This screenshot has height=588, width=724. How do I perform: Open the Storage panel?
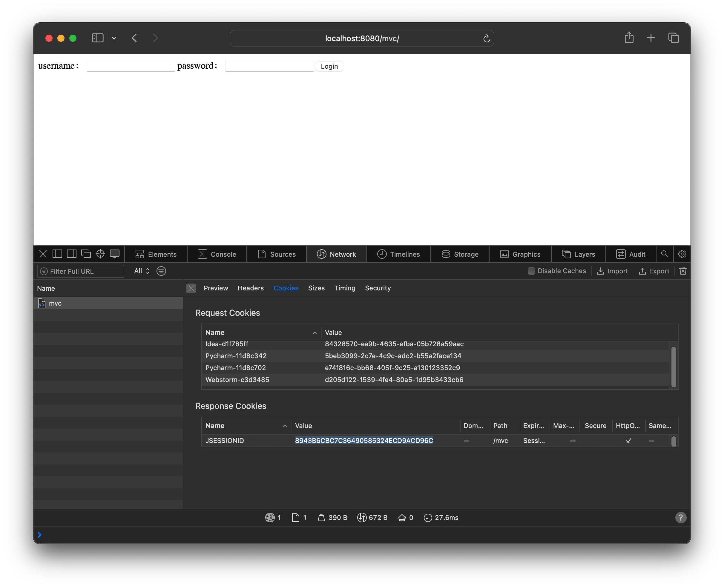click(460, 254)
